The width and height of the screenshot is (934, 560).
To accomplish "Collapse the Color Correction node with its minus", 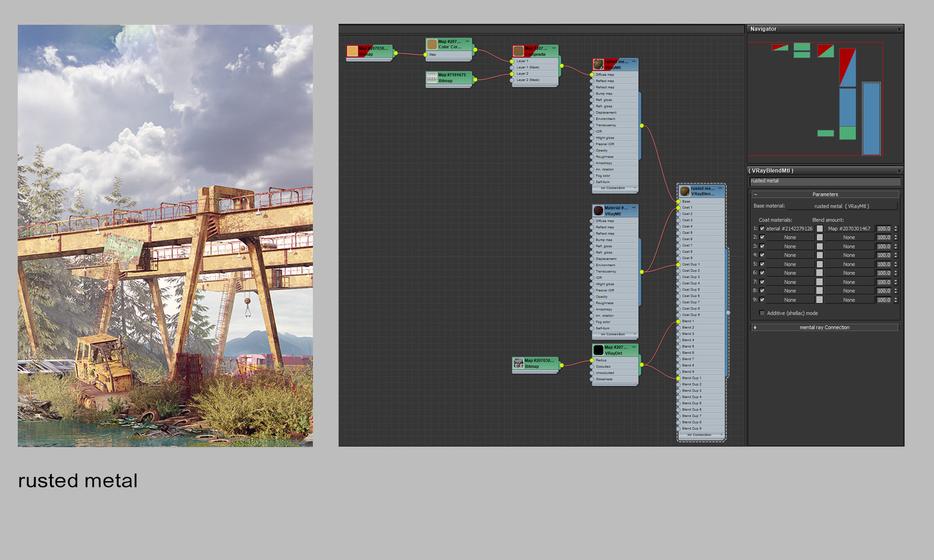I will point(467,41).
